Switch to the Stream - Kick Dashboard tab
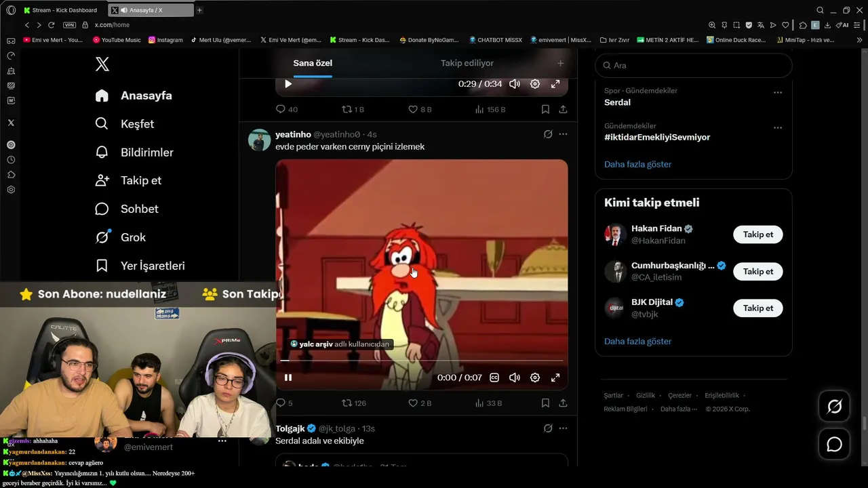This screenshot has height=488, width=868. pyautogui.click(x=60, y=10)
